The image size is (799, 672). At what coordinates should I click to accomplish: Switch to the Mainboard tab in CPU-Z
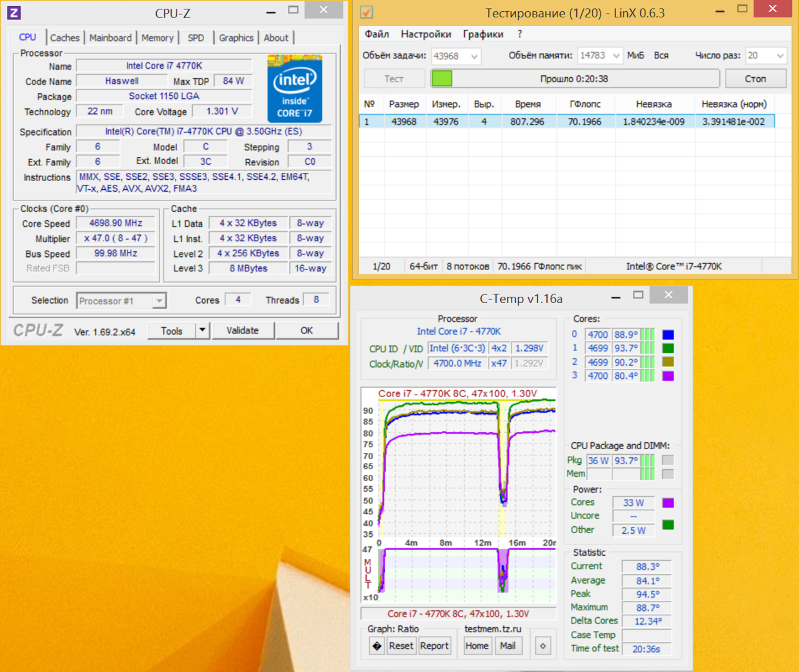tap(110, 38)
